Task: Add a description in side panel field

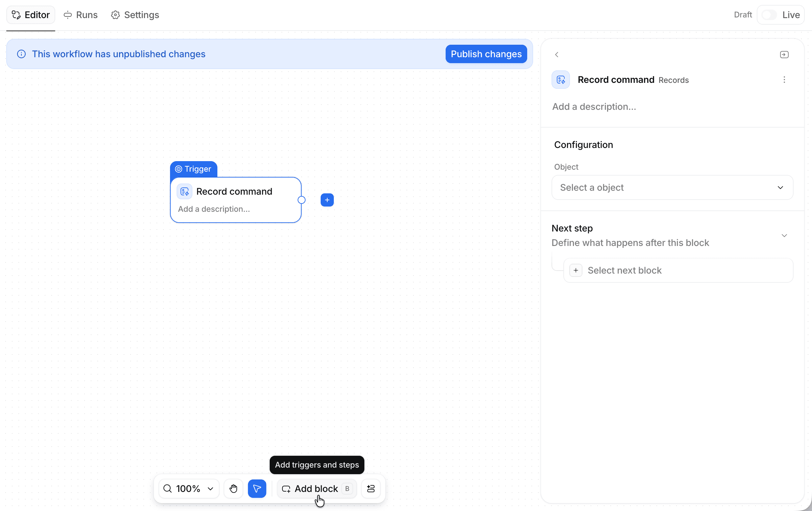Action: 594,107
